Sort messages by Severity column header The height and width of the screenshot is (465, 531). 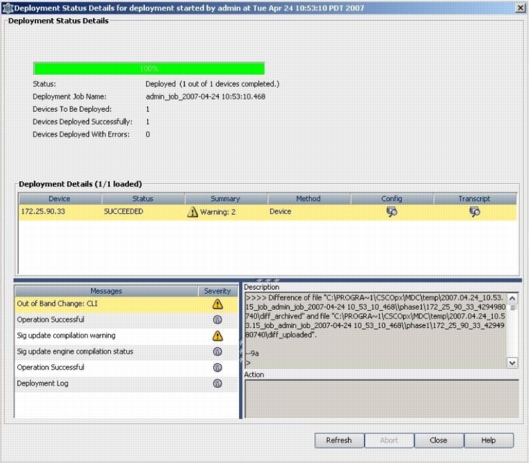(217, 291)
